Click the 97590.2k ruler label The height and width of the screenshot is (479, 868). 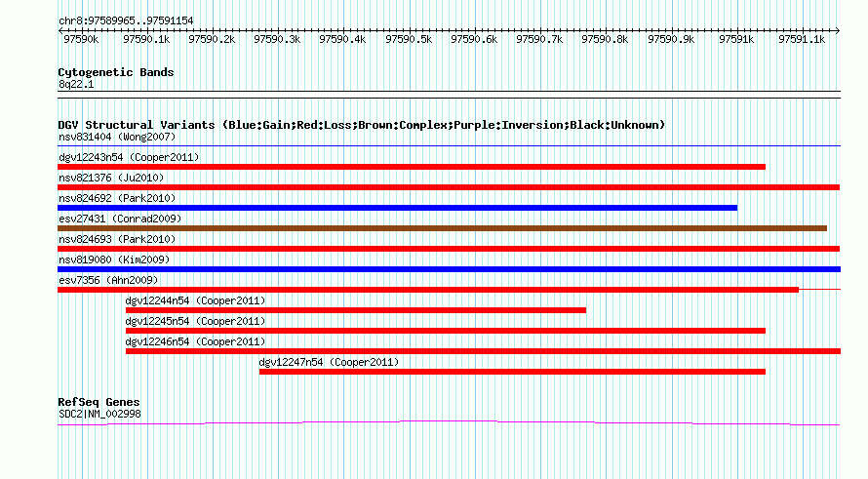212,39
